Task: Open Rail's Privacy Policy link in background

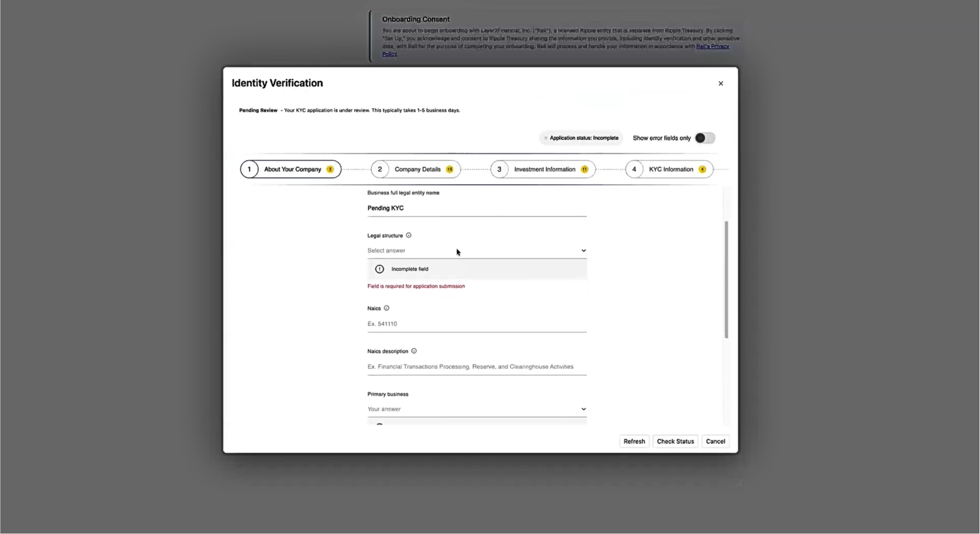Action: tap(712, 46)
